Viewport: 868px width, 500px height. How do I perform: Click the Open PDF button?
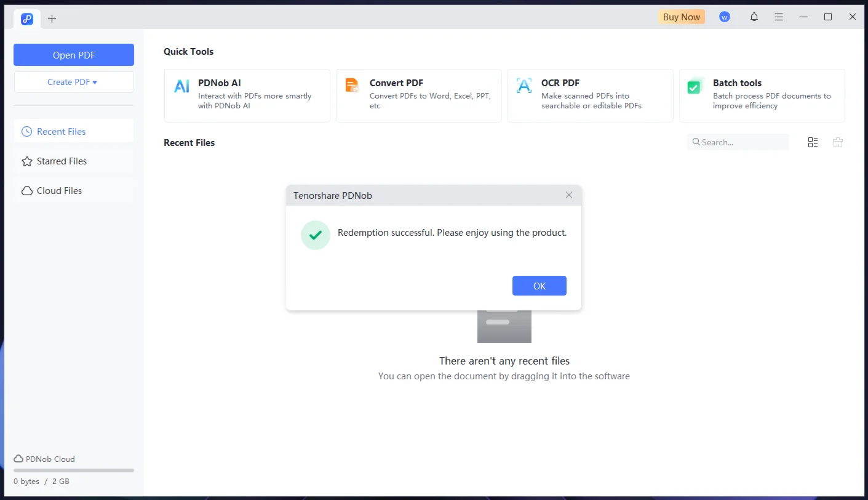(74, 55)
